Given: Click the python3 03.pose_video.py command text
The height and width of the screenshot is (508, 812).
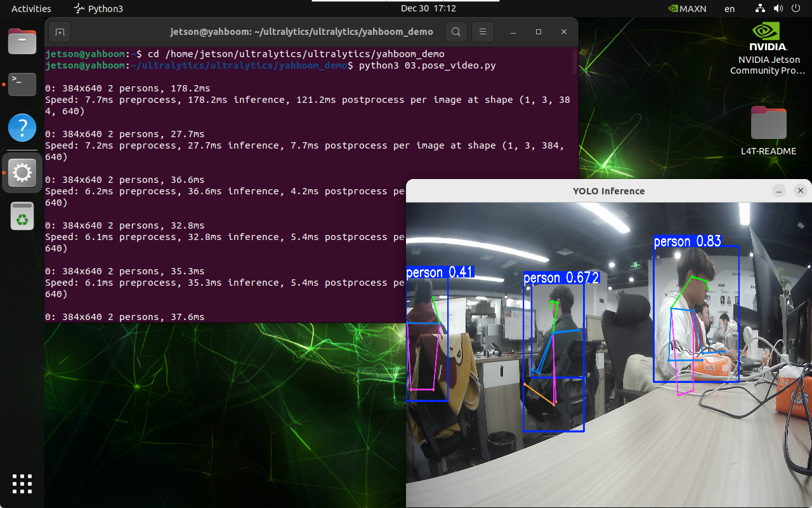Looking at the screenshot, I should [x=428, y=65].
